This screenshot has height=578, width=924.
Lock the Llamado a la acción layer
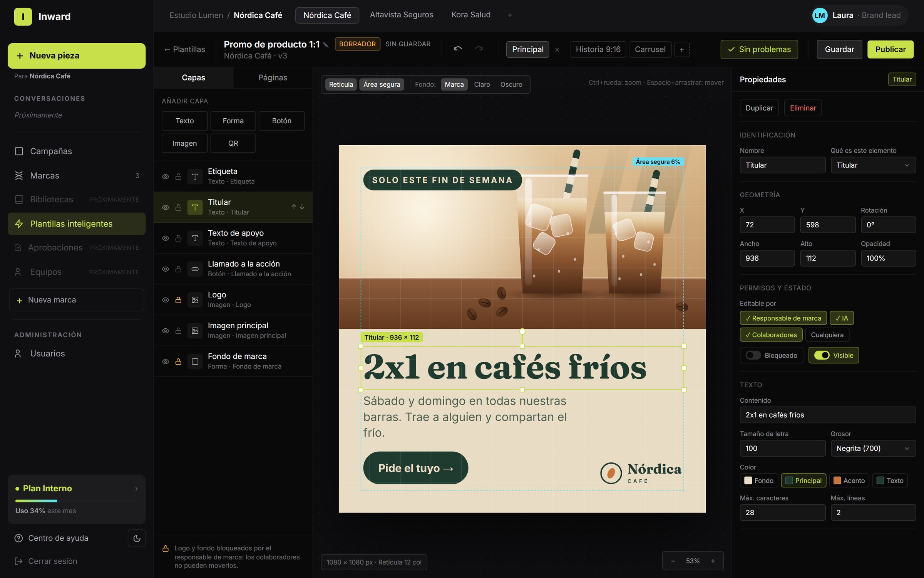point(178,269)
